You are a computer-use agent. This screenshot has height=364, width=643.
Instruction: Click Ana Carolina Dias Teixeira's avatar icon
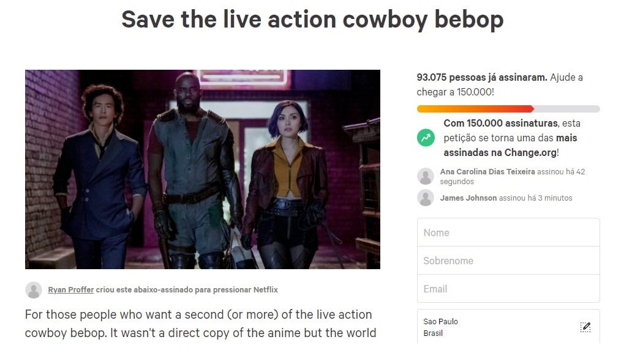[x=426, y=176]
